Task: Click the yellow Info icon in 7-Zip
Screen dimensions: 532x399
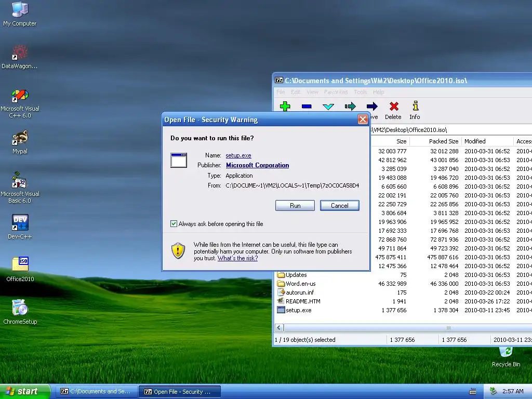Action: pyautogui.click(x=415, y=106)
